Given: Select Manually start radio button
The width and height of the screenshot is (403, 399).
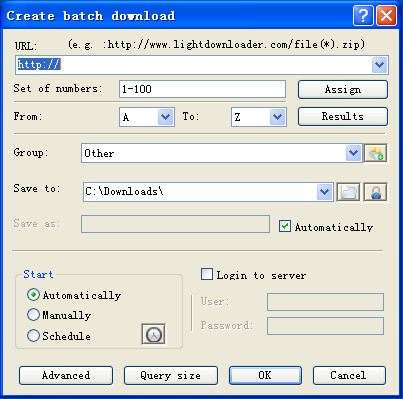Looking at the screenshot, I should click(33, 315).
